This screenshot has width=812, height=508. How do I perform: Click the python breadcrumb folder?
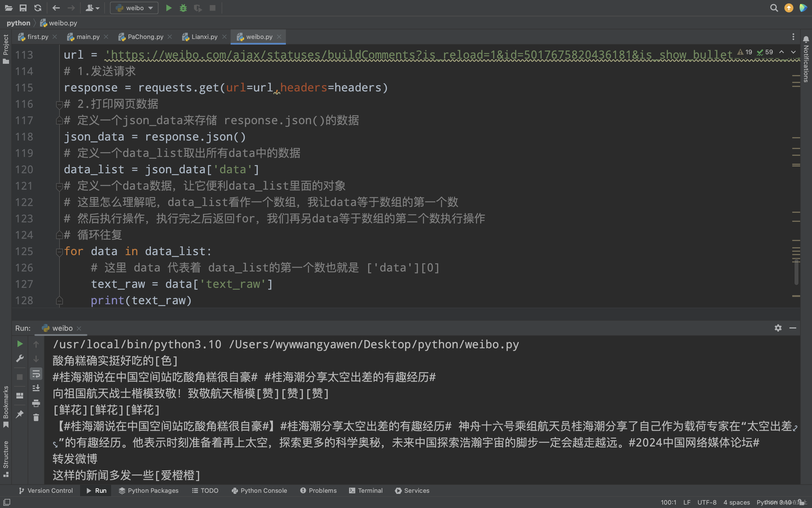[x=18, y=23]
